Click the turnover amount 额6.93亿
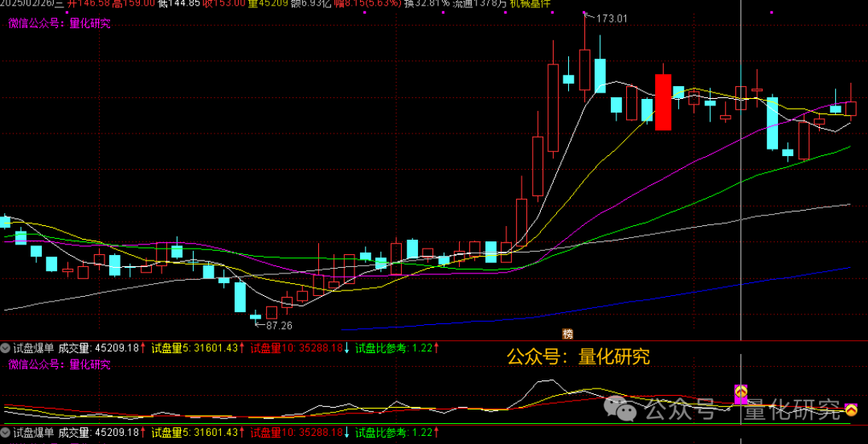The width and height of the screenshot is (868, 444). (310, 3)
